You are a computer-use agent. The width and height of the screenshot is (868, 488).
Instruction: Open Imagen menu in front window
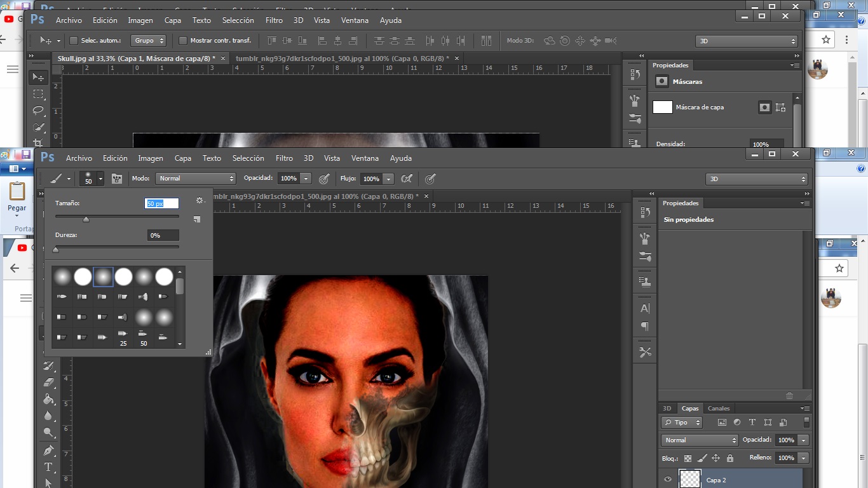tap(151, 158)
